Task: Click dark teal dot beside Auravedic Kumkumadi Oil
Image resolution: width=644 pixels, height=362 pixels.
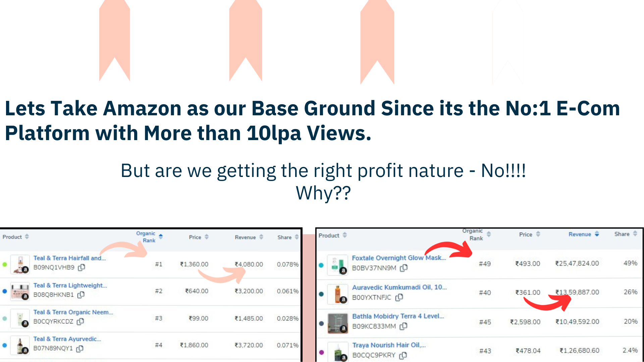Action: coord(321,294)
